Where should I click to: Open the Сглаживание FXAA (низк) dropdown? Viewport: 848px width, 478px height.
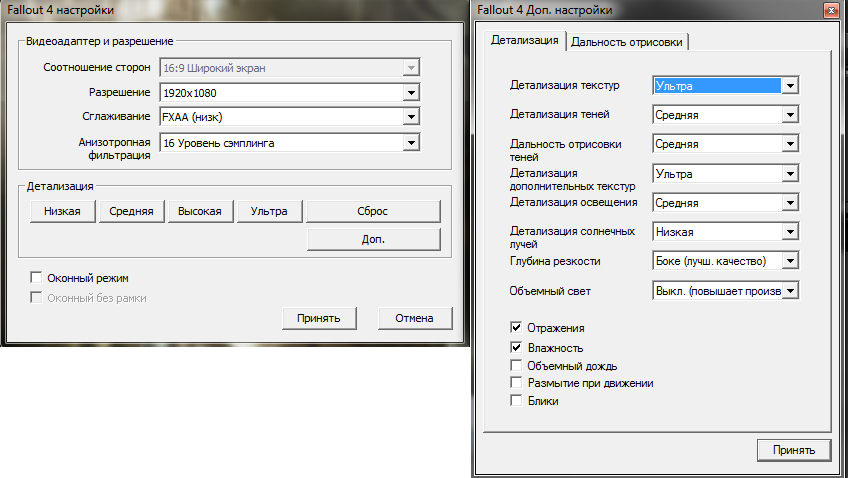(x=289, y=116)
